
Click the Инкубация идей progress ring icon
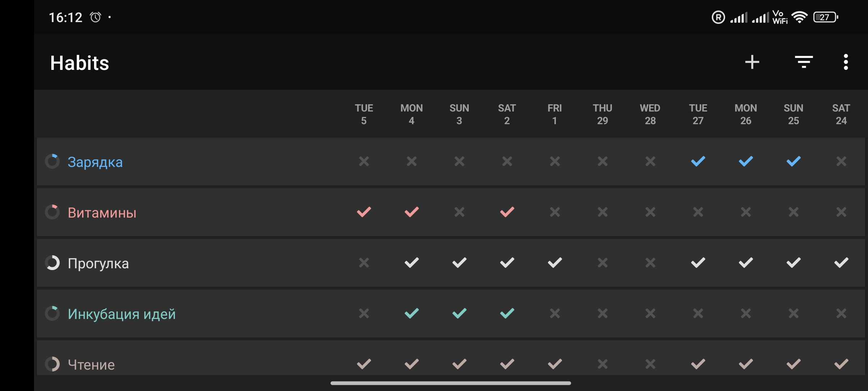point(52,314)
